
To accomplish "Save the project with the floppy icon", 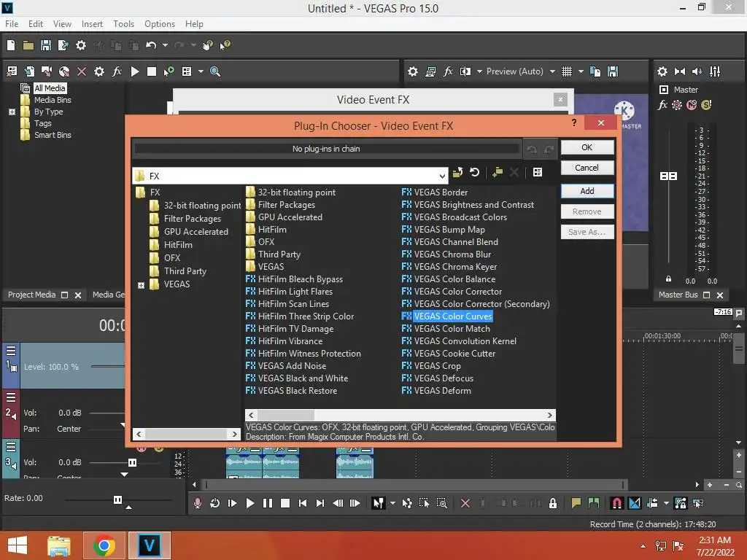I will tap(46, 45).
